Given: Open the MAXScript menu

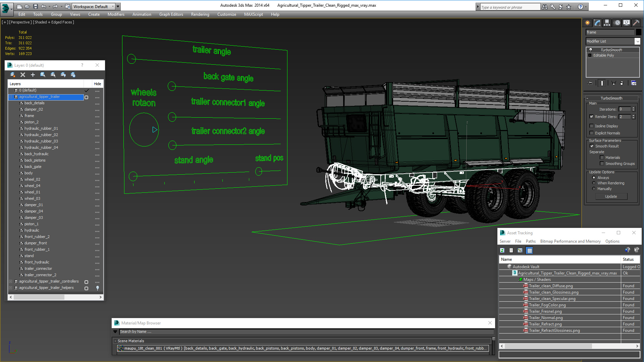Looking at the screenshot, I should [x=253, y=14].
